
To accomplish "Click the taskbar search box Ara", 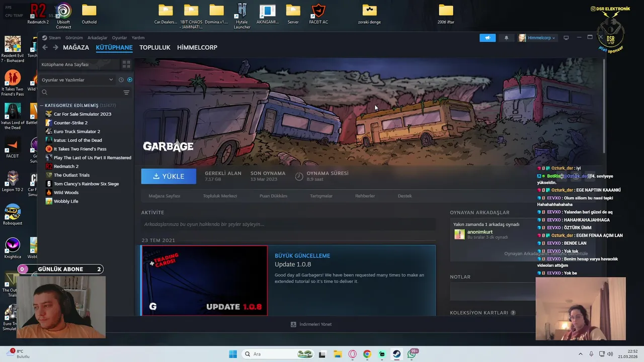I will click(278, 354).
